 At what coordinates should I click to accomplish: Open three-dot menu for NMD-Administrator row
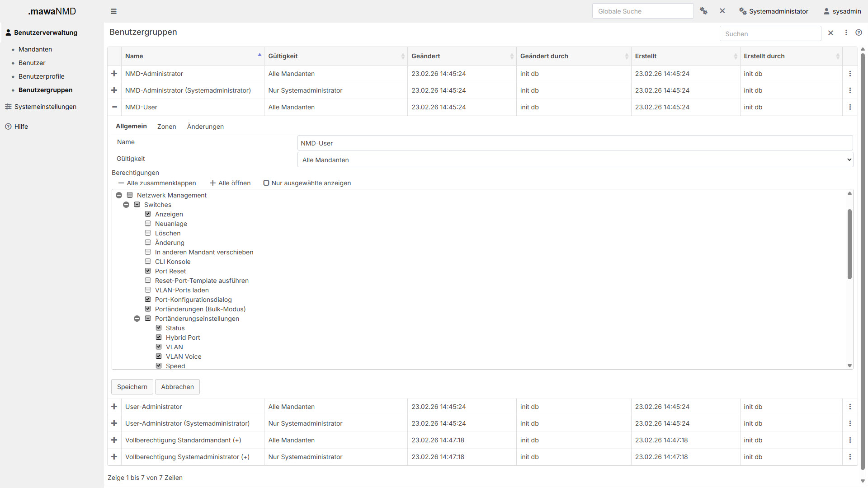(850, 74)
